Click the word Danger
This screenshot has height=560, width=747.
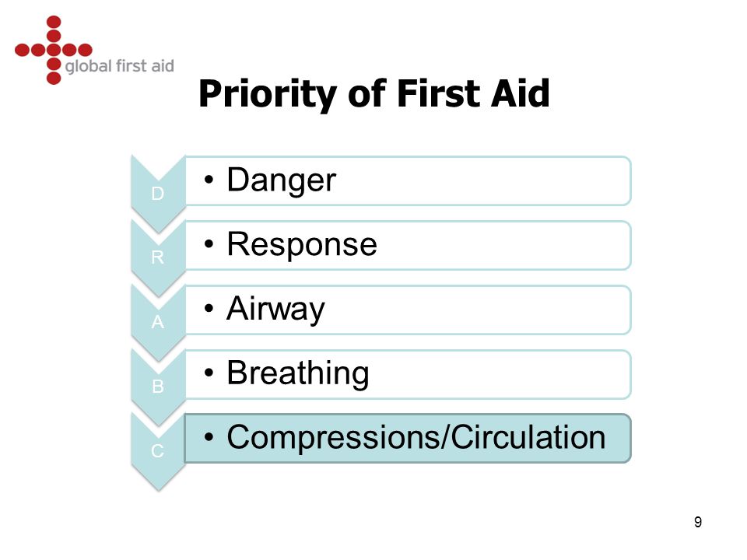click(x=282, y=181)
